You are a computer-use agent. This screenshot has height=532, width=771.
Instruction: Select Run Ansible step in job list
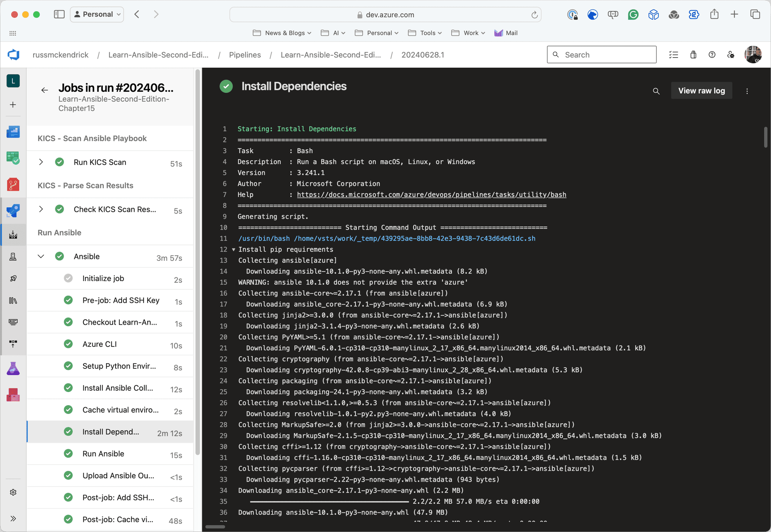[103, 454]
